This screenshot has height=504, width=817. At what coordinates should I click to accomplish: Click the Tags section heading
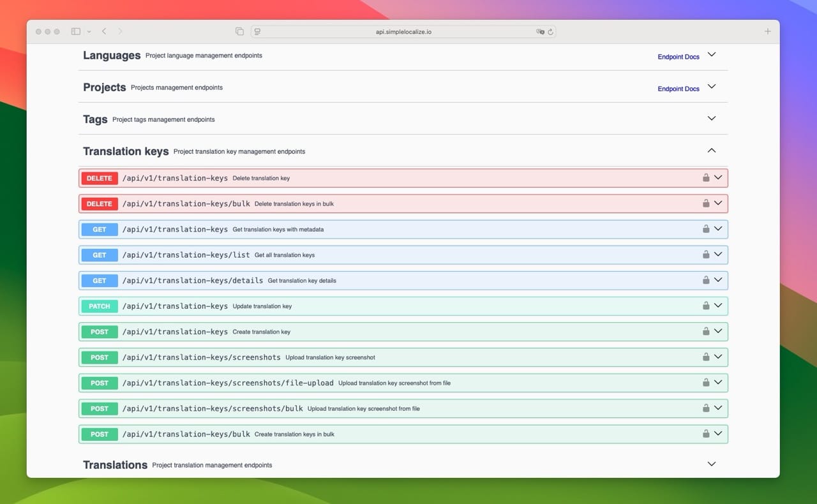(x=95, y=119)
